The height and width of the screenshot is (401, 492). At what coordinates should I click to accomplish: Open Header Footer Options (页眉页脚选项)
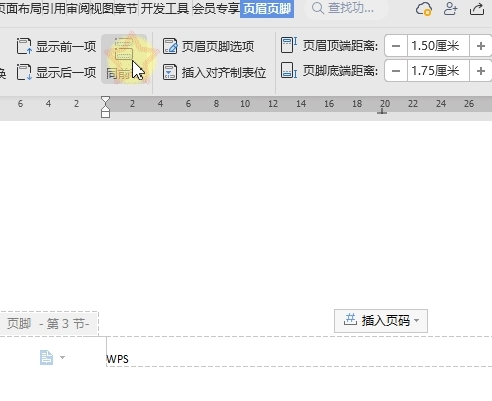(x=209, y=46)
